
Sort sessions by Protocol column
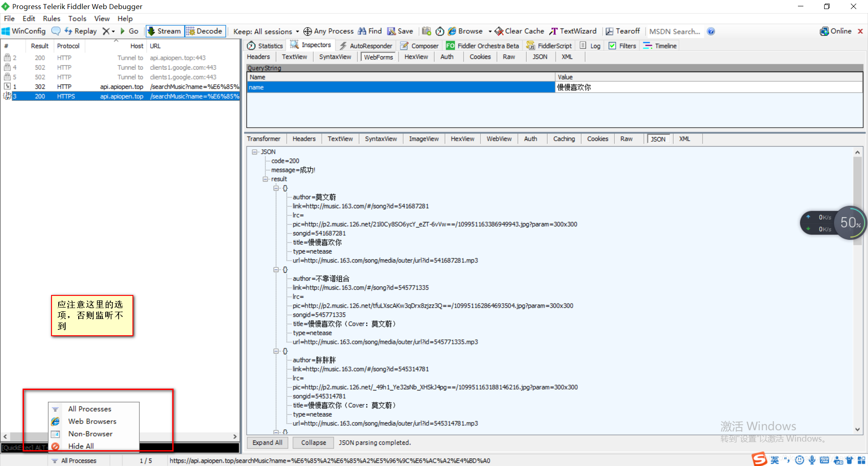pos(68,46)
